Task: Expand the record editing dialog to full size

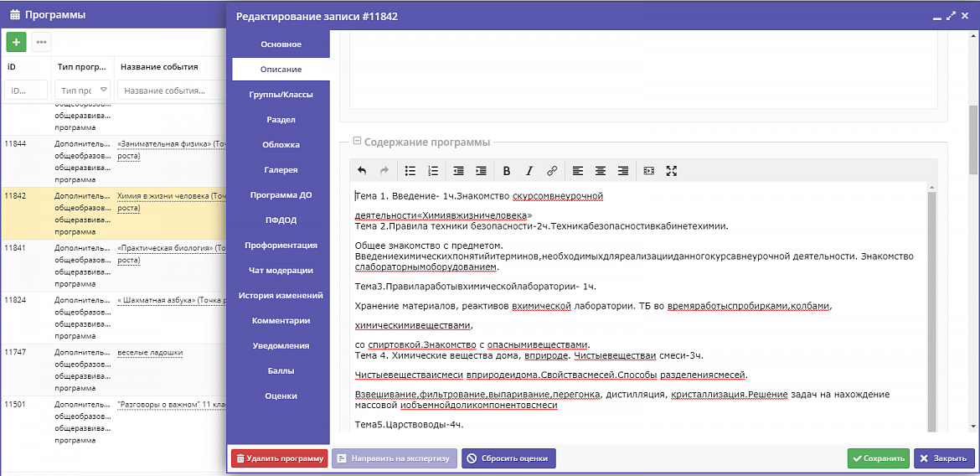Action: pos(951,16)
